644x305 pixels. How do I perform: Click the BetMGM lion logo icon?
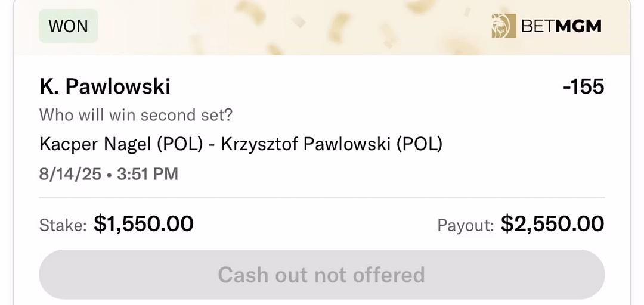503,26
